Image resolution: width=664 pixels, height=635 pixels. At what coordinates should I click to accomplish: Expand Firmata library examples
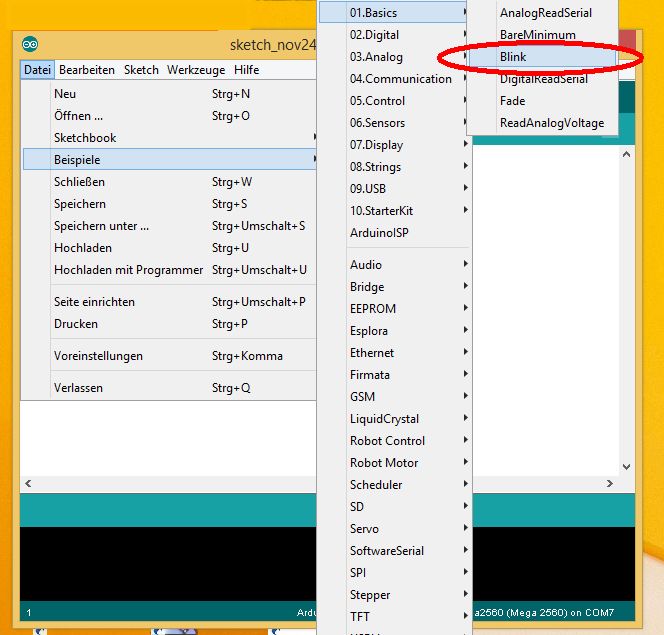click(x=395, y=375)
